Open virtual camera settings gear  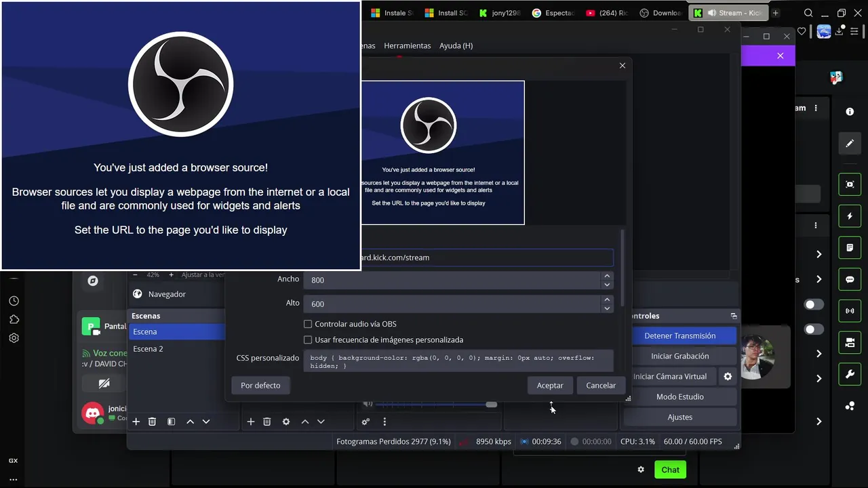[728, 376]
